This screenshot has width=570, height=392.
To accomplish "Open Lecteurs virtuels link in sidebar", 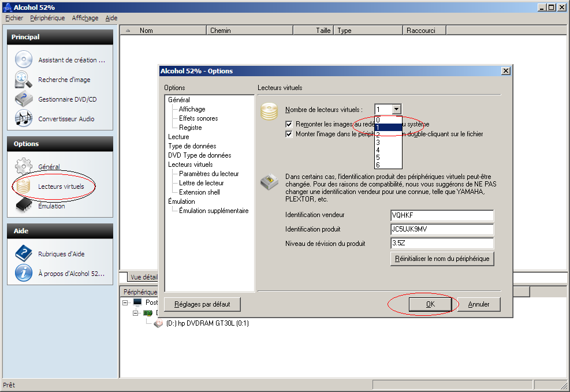I will click(61, 186).
